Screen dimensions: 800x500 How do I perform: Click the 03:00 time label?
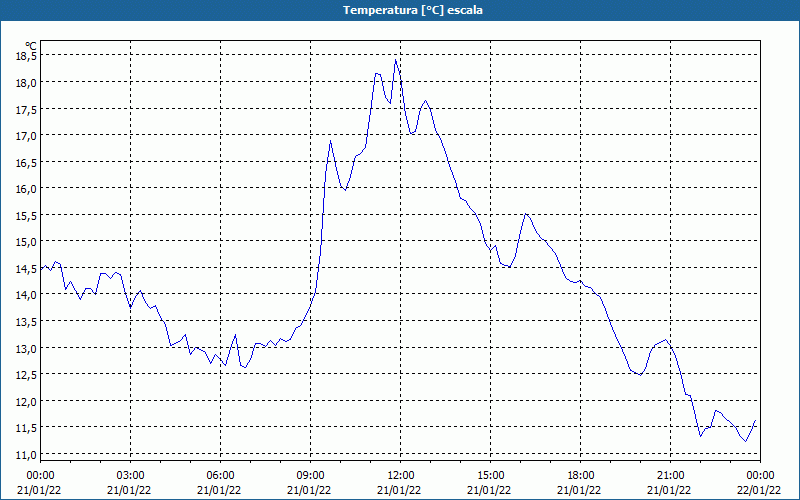(x=131, y=476)
